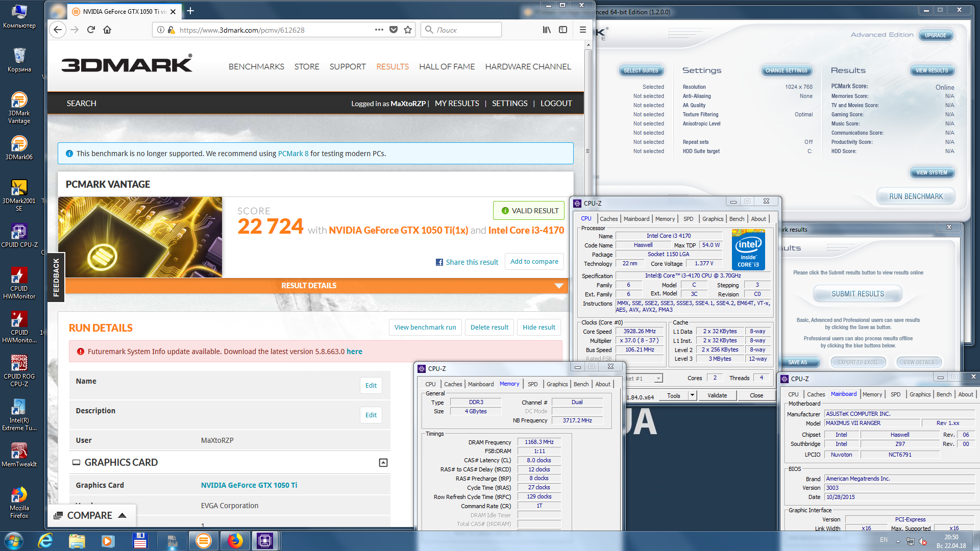Click the Windows Start orb
The width and height of the screenshot is (980, 551).
point(14,541)
